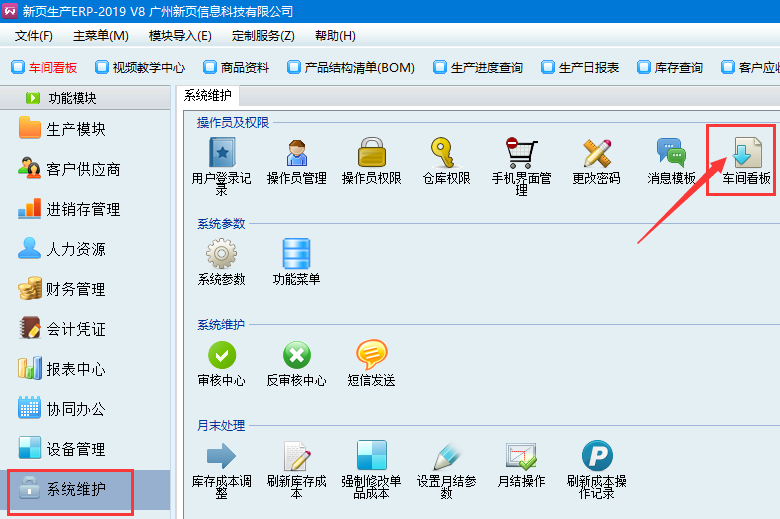This screenshot has width=780, height=519.
Task: Open 审核中心 green check icon
Action: click(x=222, y=355)
